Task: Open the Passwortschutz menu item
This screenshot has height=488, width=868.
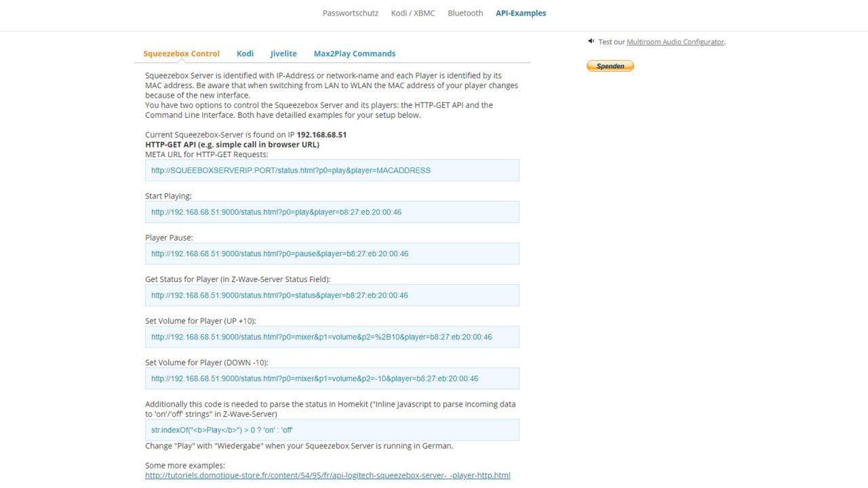Action: [351, 13]
